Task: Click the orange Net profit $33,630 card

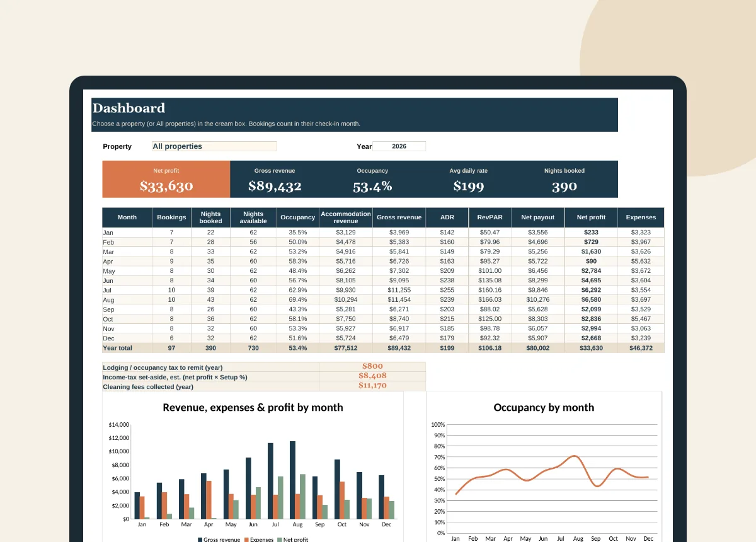Action: pos(166,180)
